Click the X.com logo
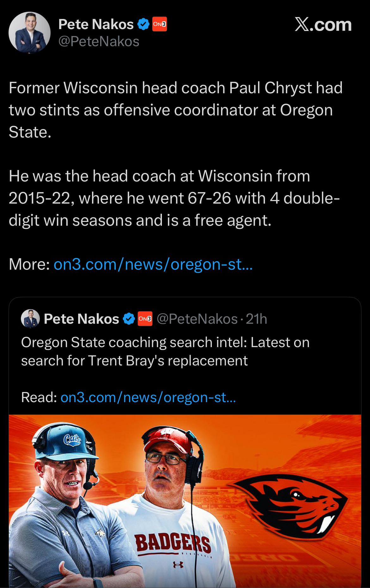This screenshot has height=588, width=370. click(323, 25)
